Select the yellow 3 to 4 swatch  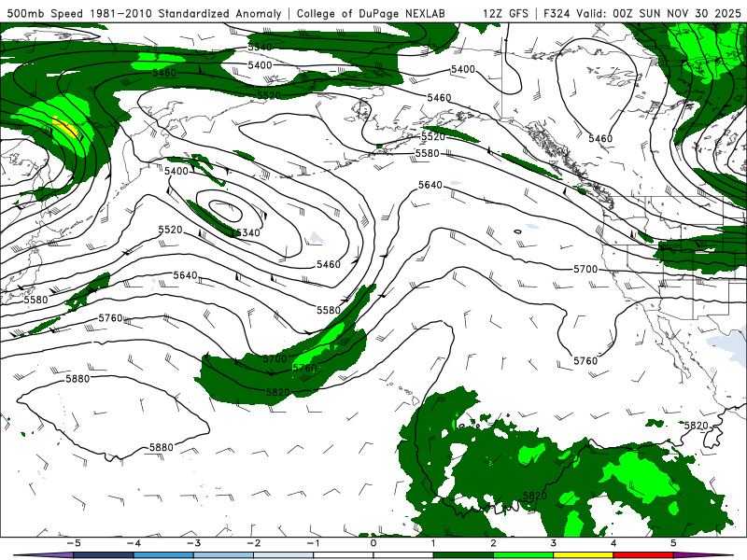coord(584,555)
